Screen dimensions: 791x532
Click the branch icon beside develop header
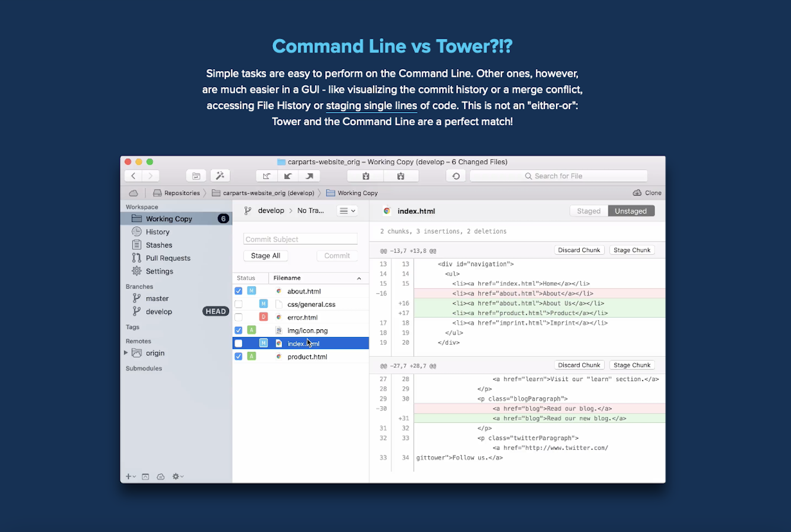tap(248, 211)
